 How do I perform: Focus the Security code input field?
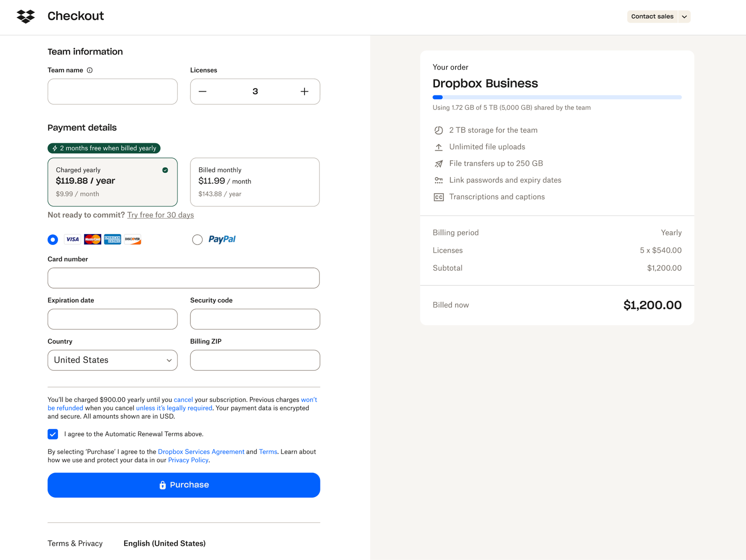point(255,319)
